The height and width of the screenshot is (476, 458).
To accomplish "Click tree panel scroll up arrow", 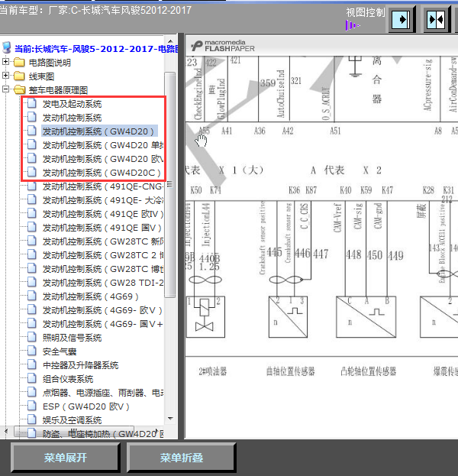I will [x=170, y=41].
